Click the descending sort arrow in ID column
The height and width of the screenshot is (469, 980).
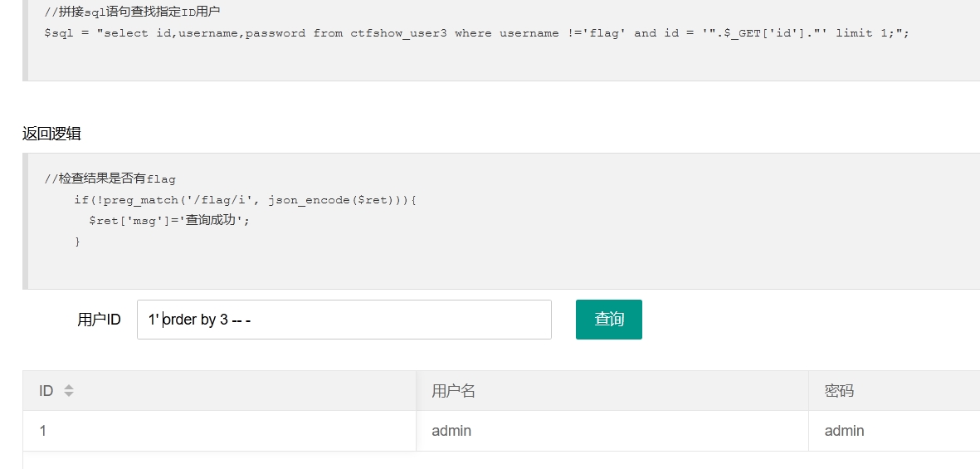pyautogui.click(x=69, y=394)
